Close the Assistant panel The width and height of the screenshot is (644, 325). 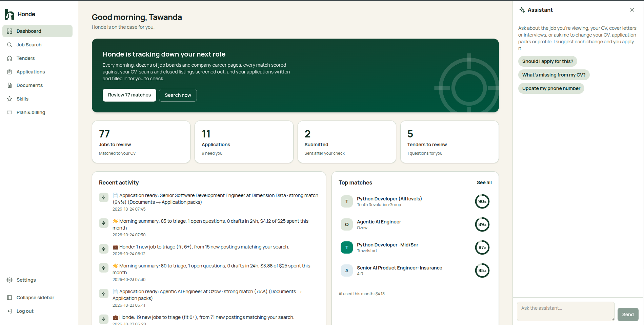pos(632,10)
